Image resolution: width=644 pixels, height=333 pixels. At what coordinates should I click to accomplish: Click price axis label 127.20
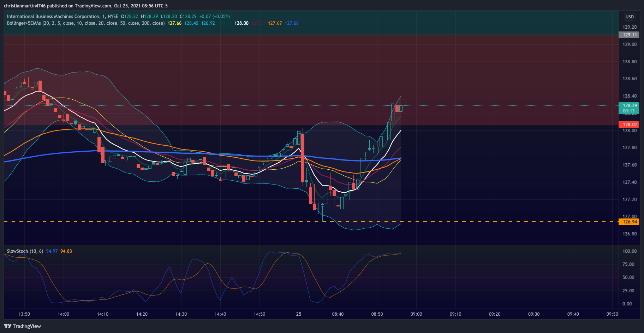click(x=630, y=199)
